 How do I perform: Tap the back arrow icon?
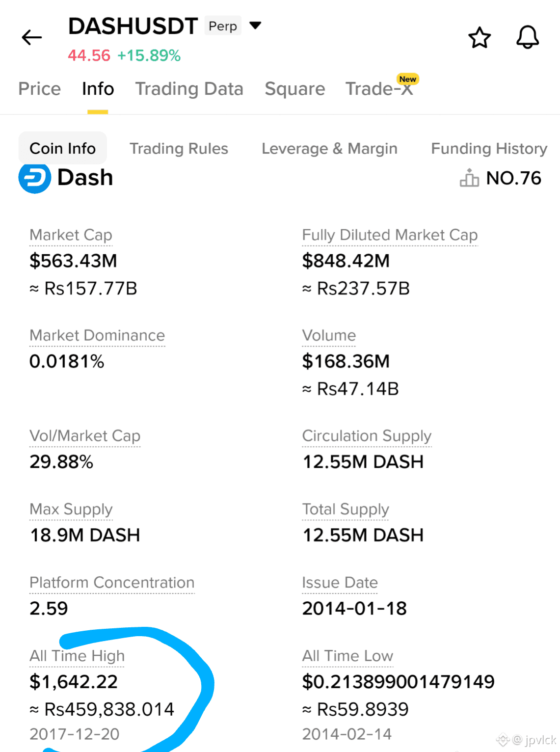coord(32,37)
